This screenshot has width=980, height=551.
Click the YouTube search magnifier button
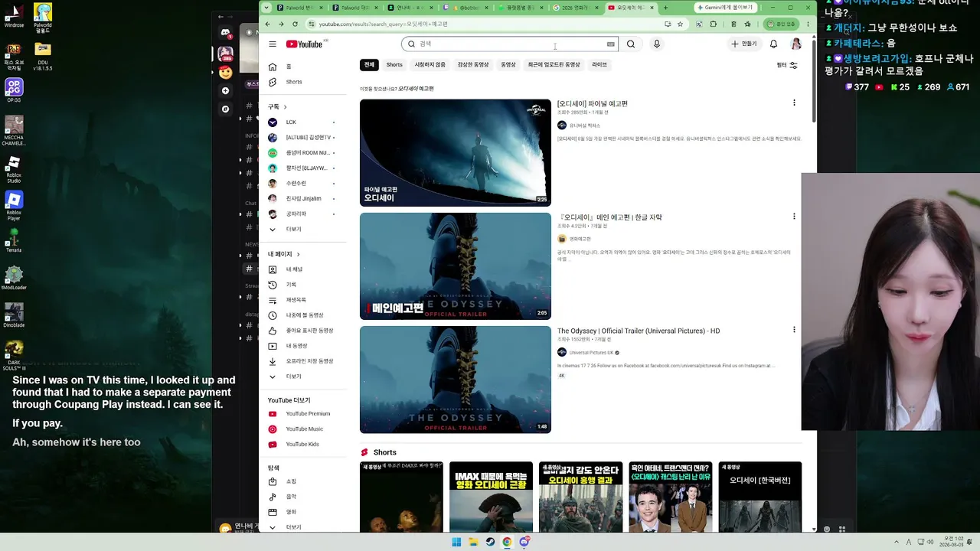631,44
